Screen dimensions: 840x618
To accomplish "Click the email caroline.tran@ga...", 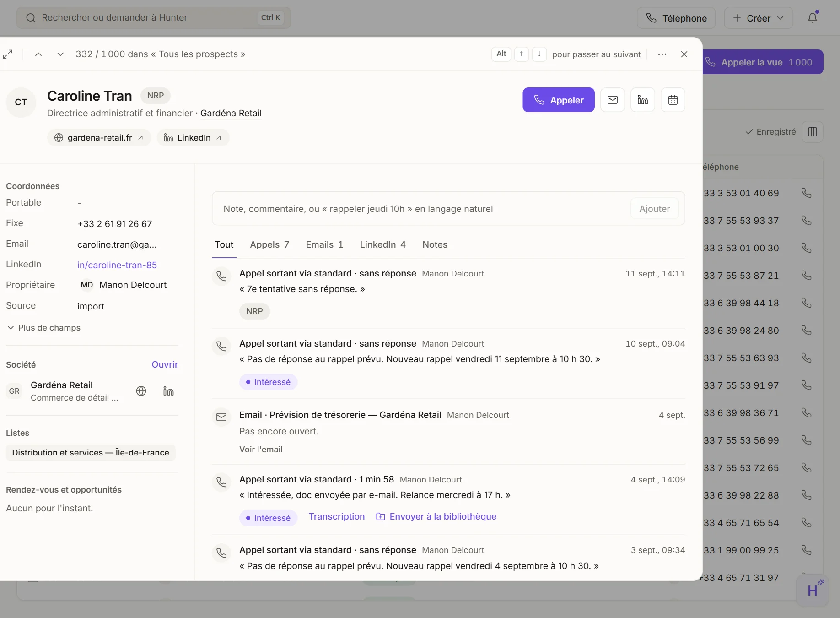I will pyautogui.click(x=117, y=244).
